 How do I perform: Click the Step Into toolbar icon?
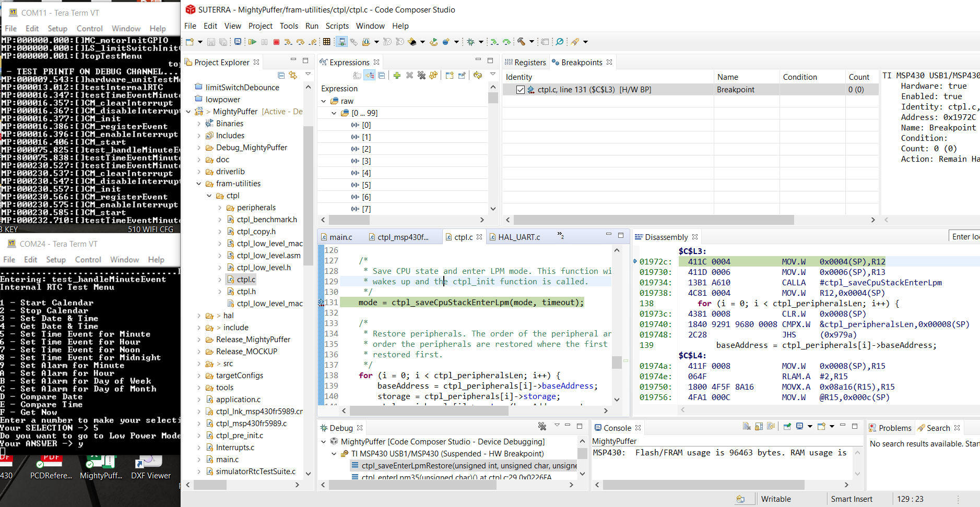click(x=288, y=42)
